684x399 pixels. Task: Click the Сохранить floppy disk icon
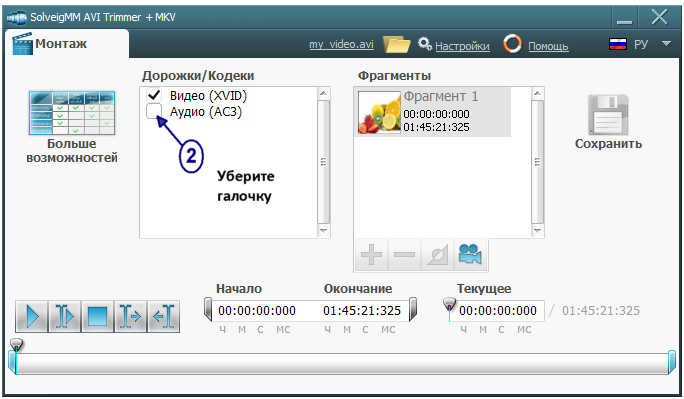(608, 115)
